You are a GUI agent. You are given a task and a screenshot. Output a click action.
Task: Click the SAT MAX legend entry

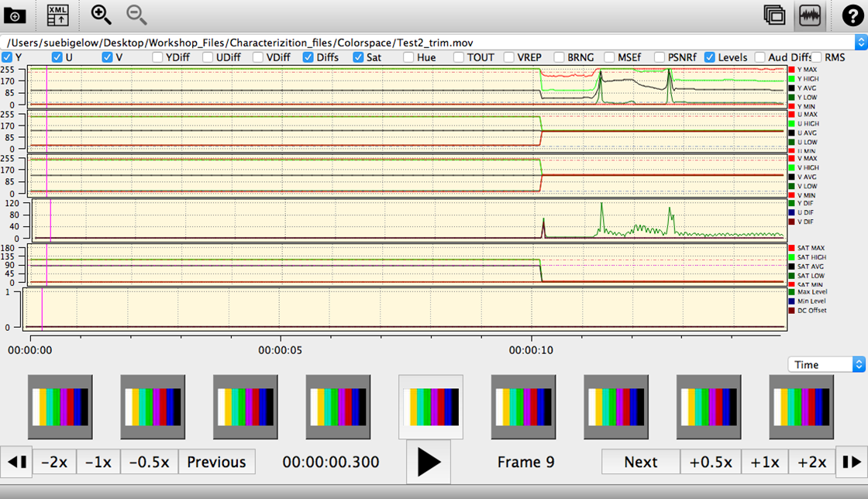click(807, 248)
